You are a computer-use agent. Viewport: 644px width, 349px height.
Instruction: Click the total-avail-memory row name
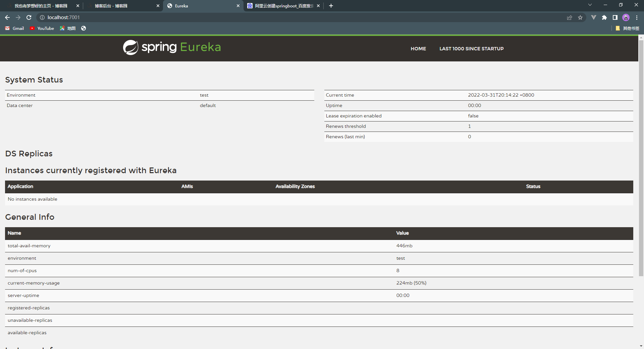coord(29,246)
